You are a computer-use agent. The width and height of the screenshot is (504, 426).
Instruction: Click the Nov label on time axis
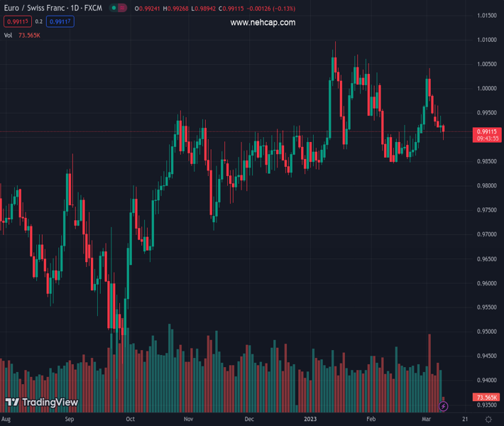pos(188,420)
